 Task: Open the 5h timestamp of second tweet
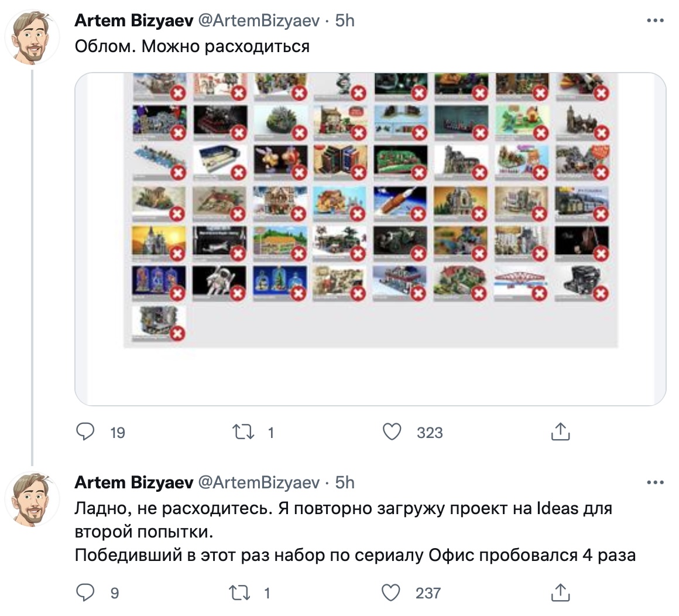click(x=345, y=482)
